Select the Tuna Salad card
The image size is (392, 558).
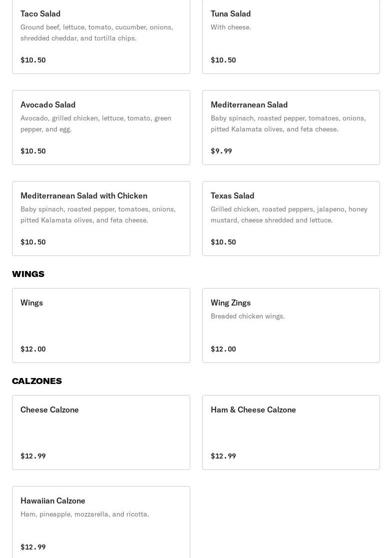291,36
